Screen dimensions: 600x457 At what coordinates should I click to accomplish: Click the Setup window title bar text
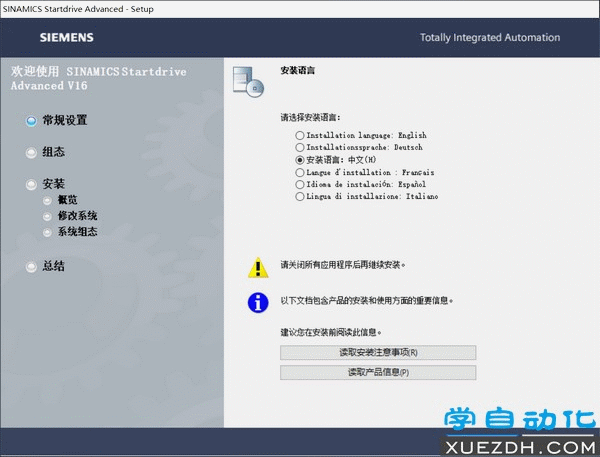(78, 9)
